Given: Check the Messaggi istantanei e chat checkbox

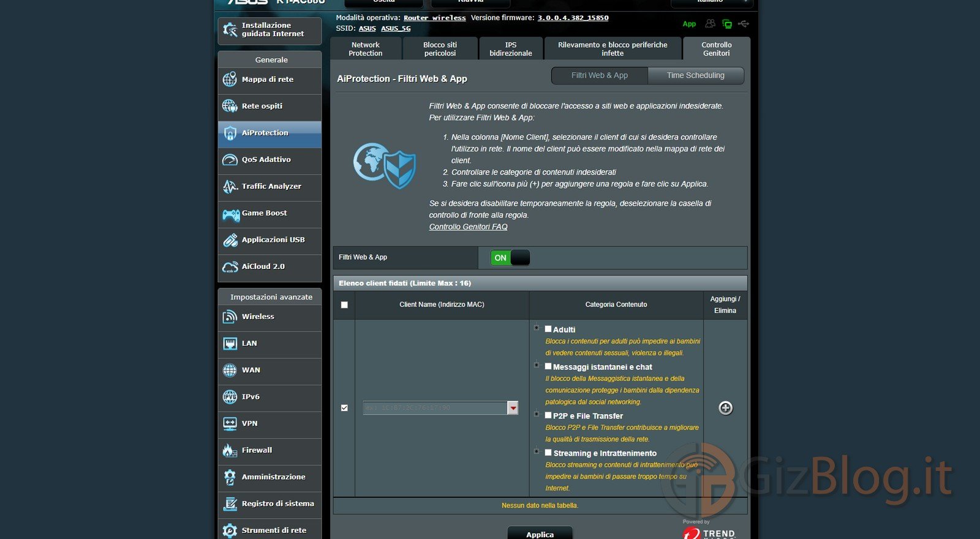Looking at the screenshot, I should [x=548, y=366].
